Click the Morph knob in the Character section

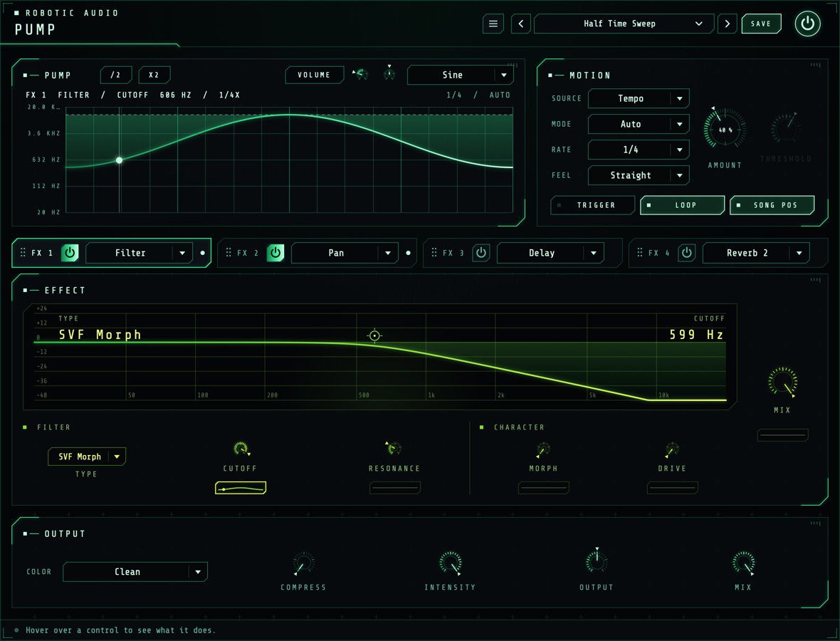point(543,449)
